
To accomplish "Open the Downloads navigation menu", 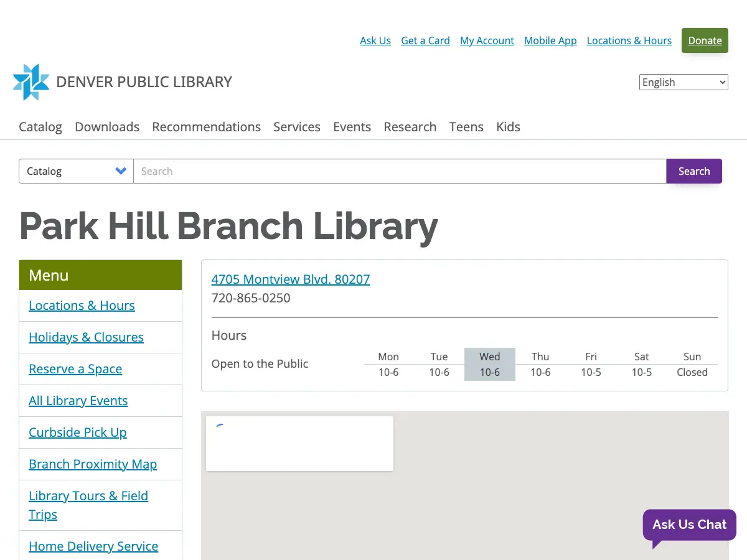I will tap(107, 127).
